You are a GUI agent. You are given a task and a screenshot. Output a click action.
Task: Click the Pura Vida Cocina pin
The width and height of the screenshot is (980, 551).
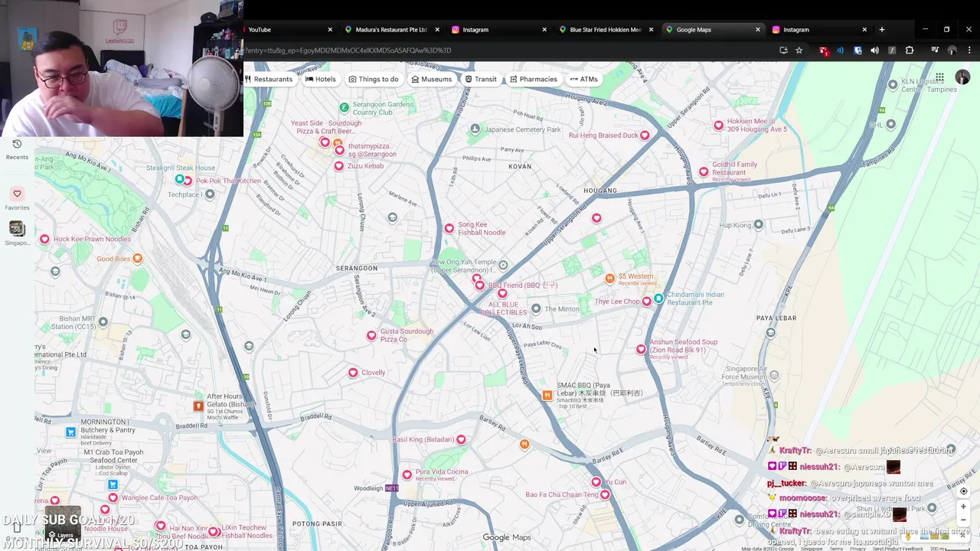pyautogui.click(x=407, y=474)
